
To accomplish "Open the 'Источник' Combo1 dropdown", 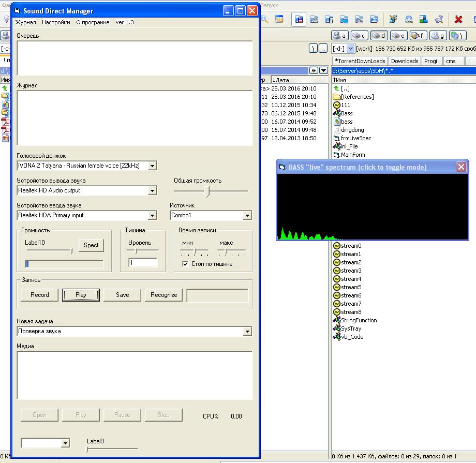I will click(247, 216).
